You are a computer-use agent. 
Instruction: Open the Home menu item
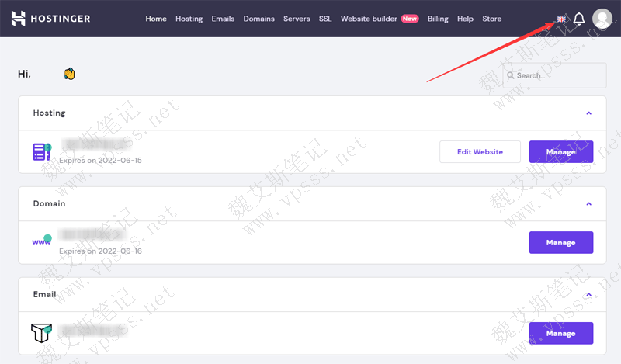tap(156, 19)
